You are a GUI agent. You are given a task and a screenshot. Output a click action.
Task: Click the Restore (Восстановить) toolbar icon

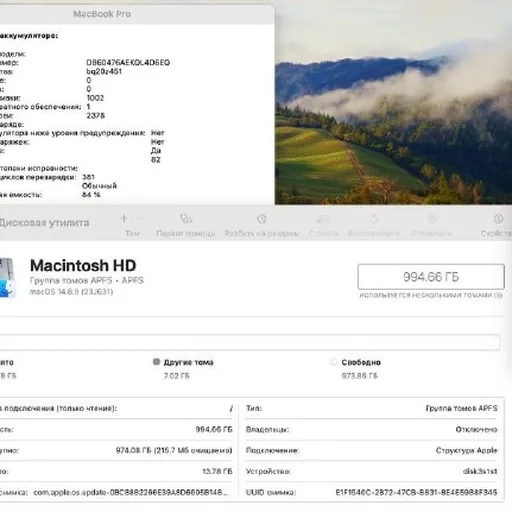click(x=374, y=219)
